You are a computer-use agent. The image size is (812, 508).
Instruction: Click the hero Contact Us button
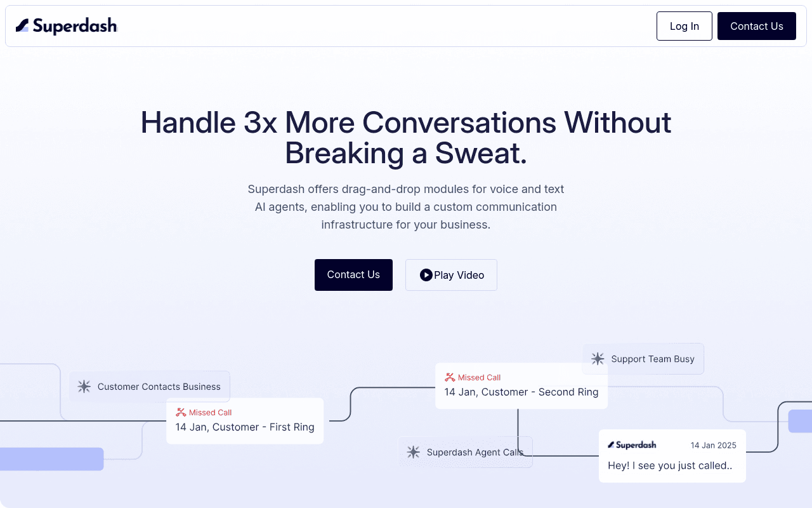(353, 275)
